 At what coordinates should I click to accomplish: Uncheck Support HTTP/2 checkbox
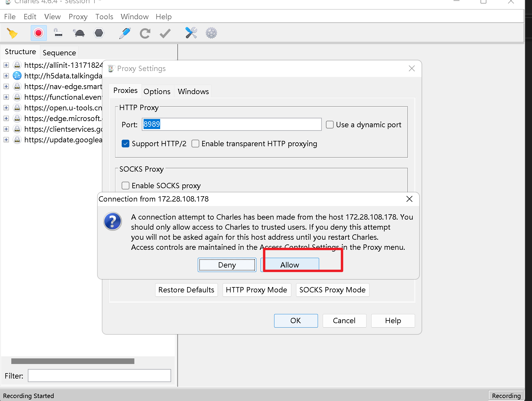(x=126, y=144)
